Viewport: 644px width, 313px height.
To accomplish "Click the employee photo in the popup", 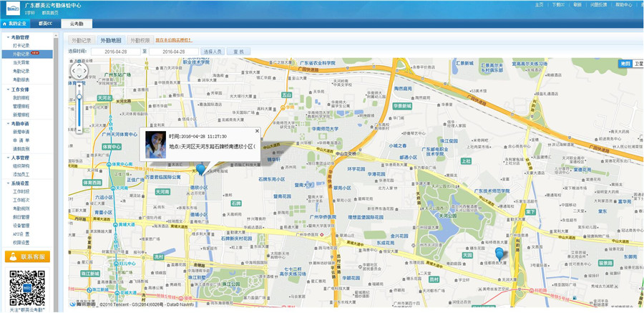I will pyautogui.click(x=156, y=145).
